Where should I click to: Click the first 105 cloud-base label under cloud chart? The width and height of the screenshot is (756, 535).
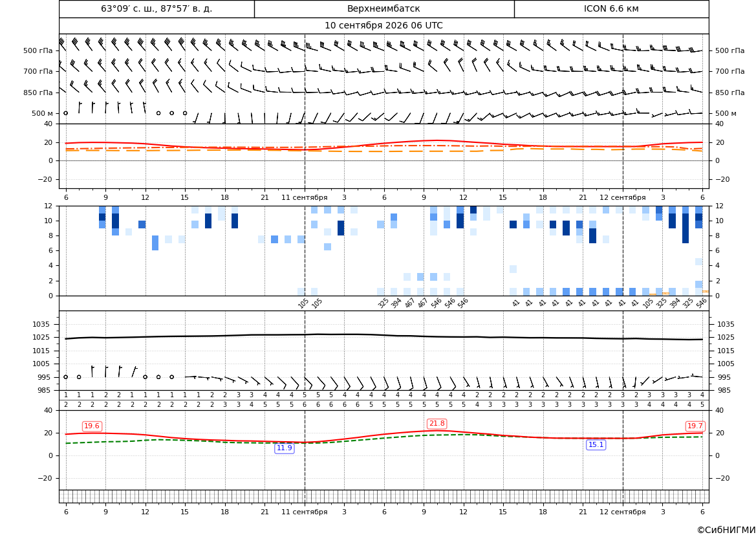click(303, 303)
